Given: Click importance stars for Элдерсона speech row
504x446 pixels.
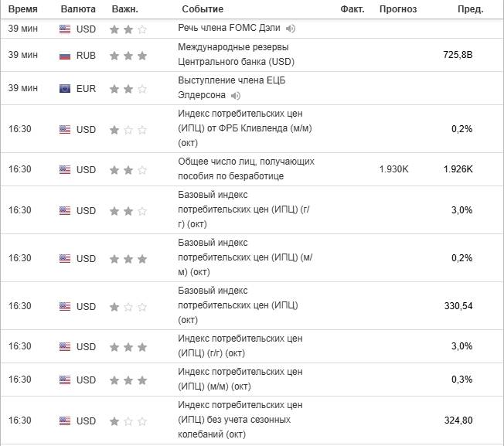Looking at the screenshot, I should tap(128, 89).
